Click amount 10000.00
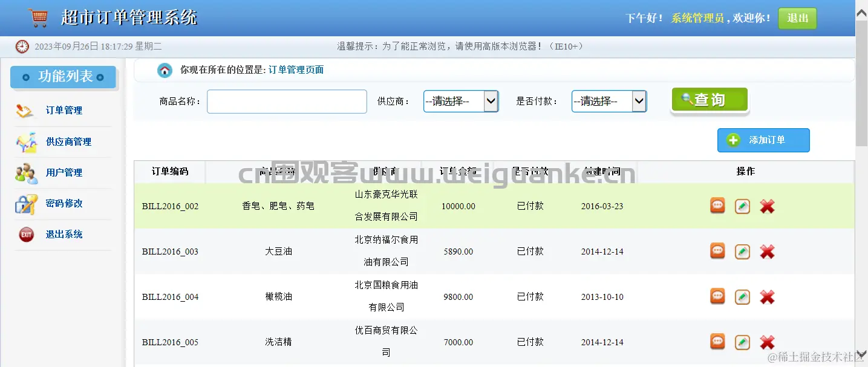Image resolution: width=868 pixels, height=367 pixels. (458, 206)
